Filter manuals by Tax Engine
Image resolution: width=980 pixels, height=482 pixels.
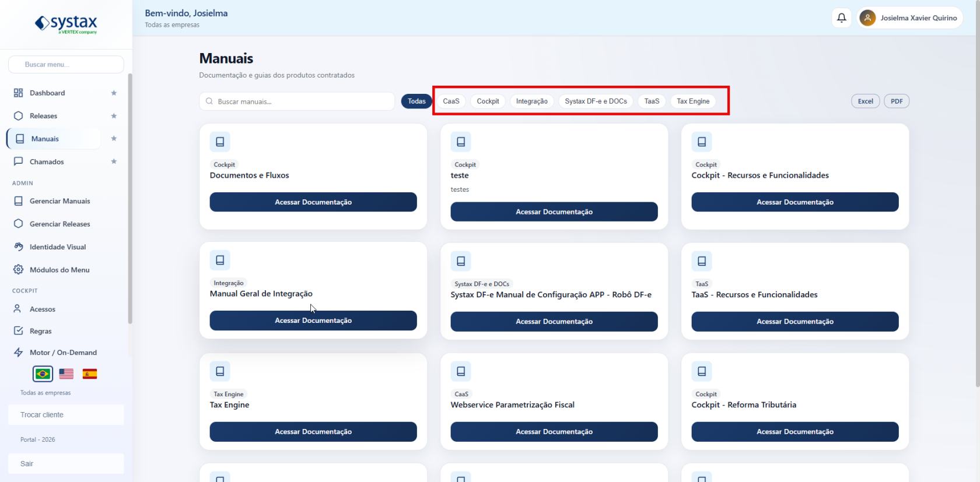(x=693, y=101)
